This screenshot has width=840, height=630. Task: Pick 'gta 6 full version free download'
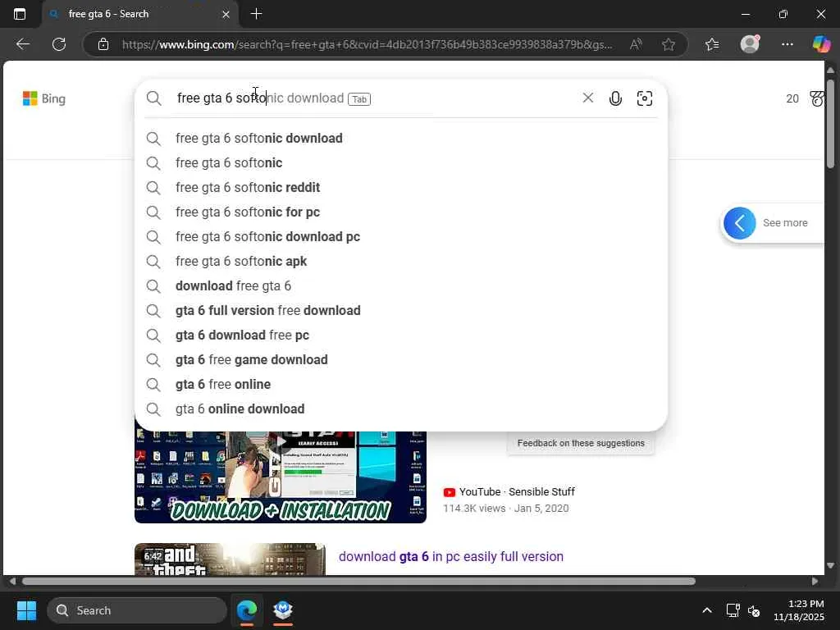[401, 311]
